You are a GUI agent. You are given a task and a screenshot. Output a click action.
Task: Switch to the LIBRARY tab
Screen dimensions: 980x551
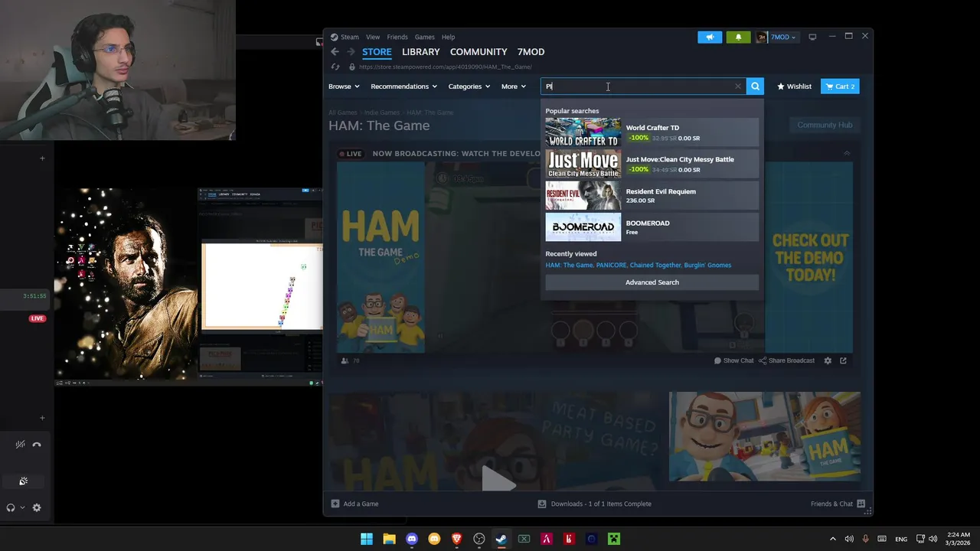(420, 52)
